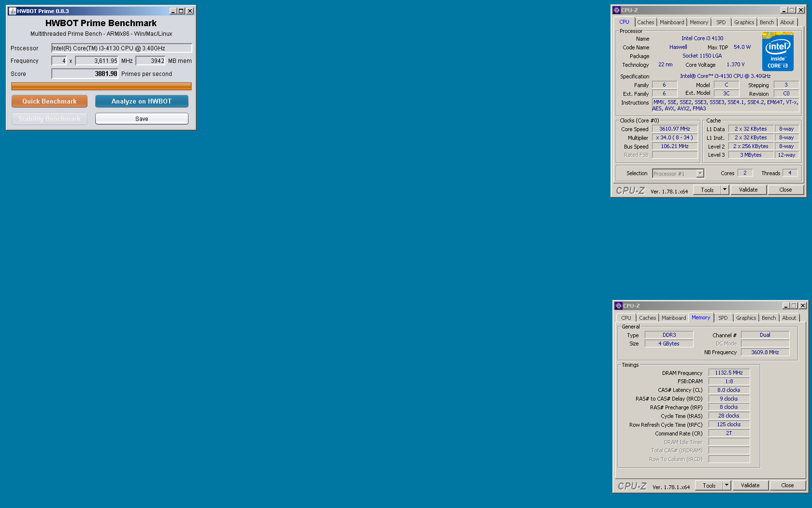Click Tools button in top CPU-Z
Image resolution: width=812 pixels, height=508 pixels.
click(x=708, y=190)
